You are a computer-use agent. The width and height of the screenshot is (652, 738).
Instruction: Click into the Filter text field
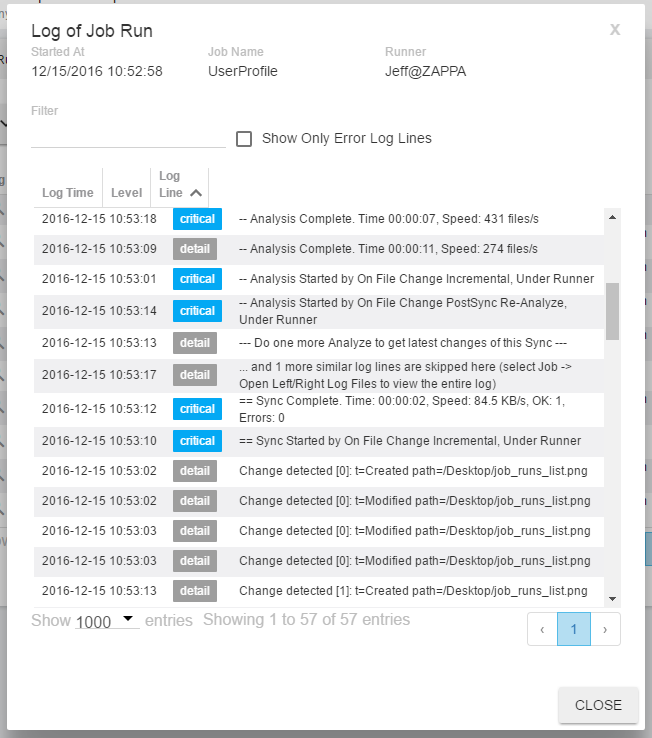pos(128,136)
